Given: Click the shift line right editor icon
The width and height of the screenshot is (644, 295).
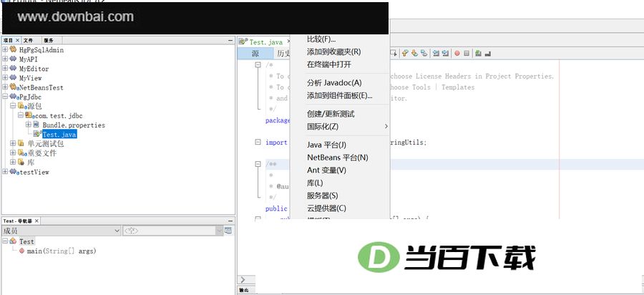Looking at the screenshot, I should (446, 53).
